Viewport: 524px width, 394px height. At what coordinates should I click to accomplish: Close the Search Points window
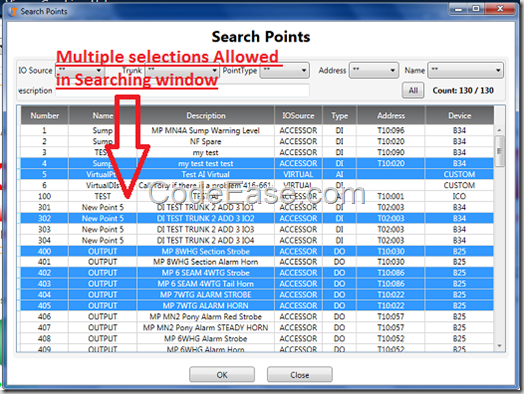500,9
